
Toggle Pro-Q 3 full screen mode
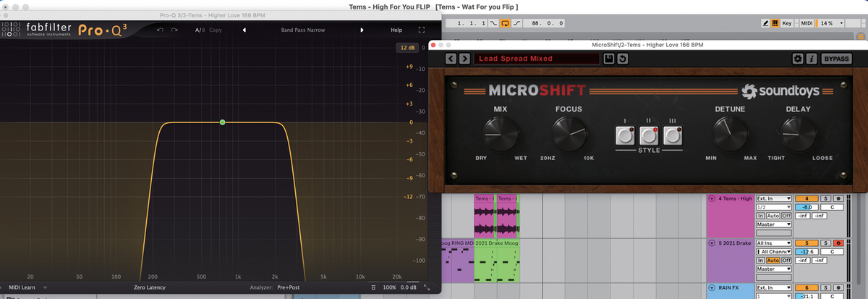click(422, 30)
